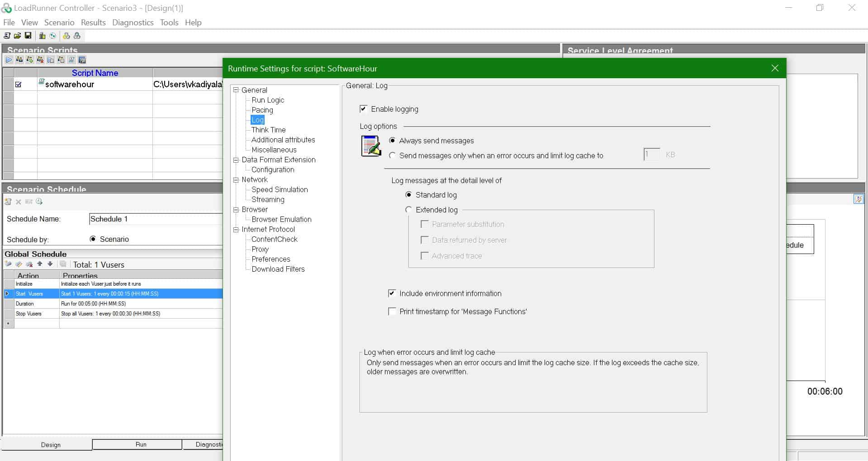Open View menu
Image resolution: width=868 pixels, height=461 pixels.
click(29, 23)
